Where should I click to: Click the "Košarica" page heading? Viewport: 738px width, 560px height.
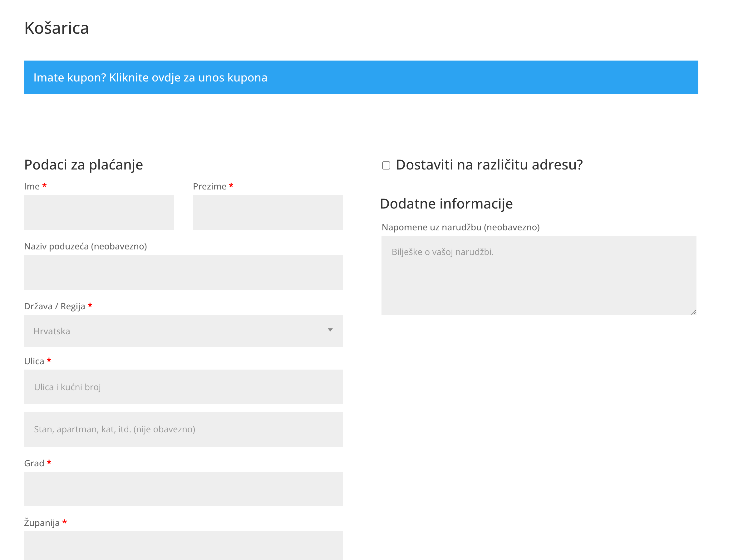(56, 28)
